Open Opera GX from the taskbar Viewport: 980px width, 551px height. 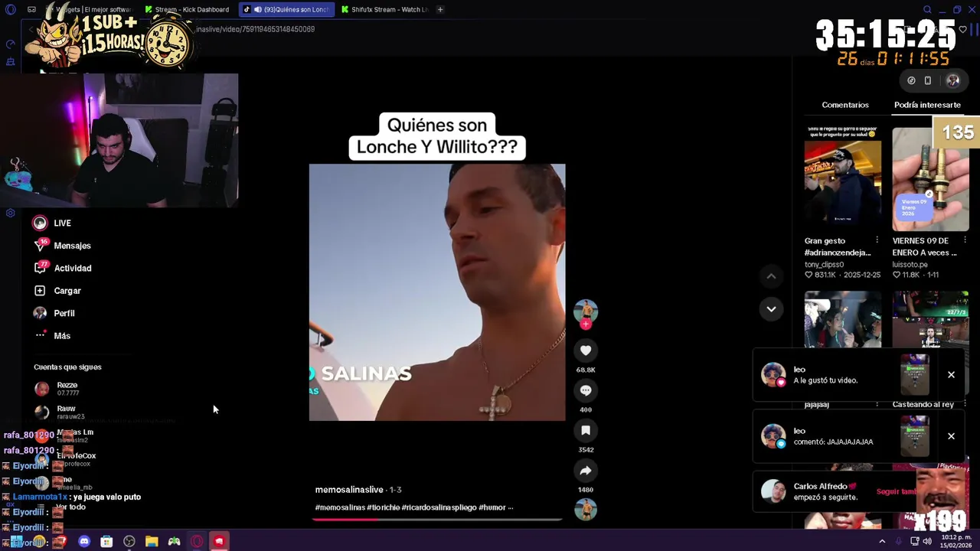tap(197, 542)
